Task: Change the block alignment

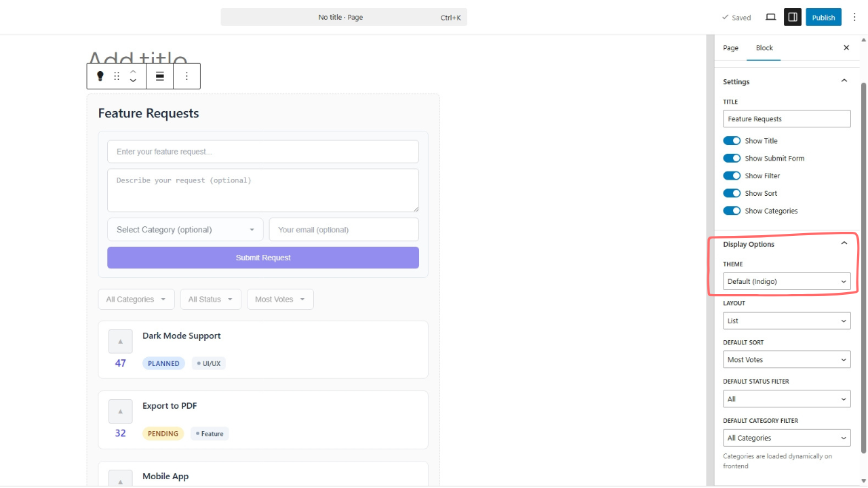Action: point(159,76)
